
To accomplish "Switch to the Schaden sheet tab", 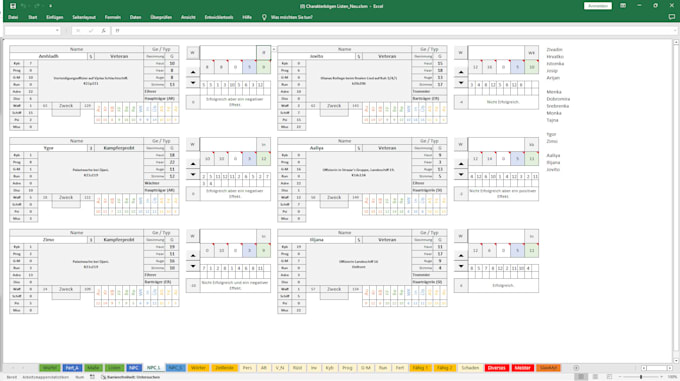I will (470, 368).
